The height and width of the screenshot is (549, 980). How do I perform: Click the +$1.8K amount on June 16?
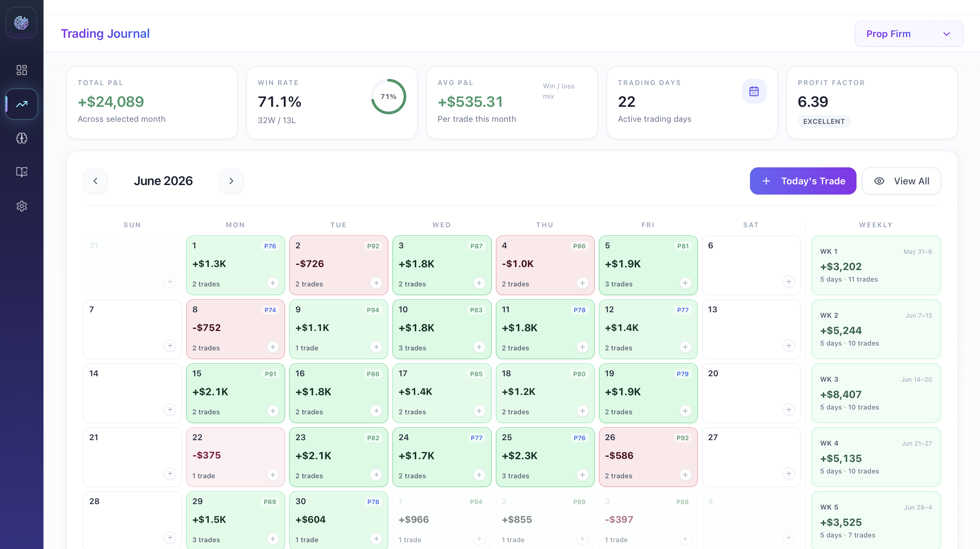point(313,392)
